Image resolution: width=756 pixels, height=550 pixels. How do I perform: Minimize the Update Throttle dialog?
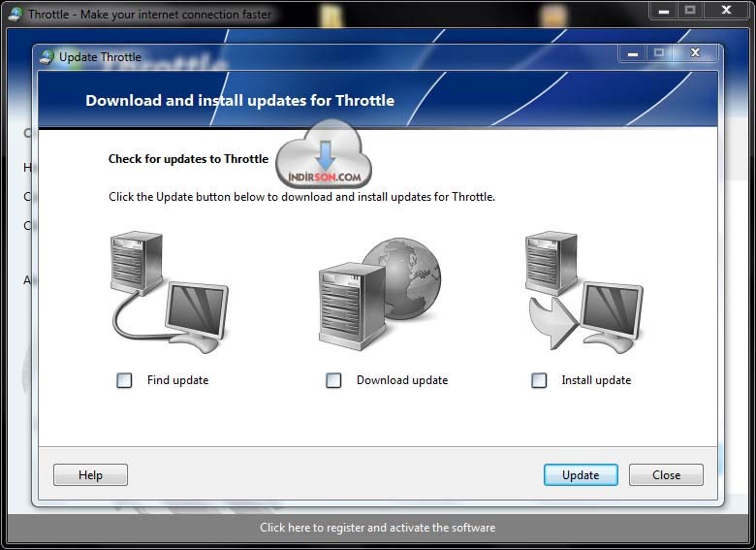click(x=633, y=53)
